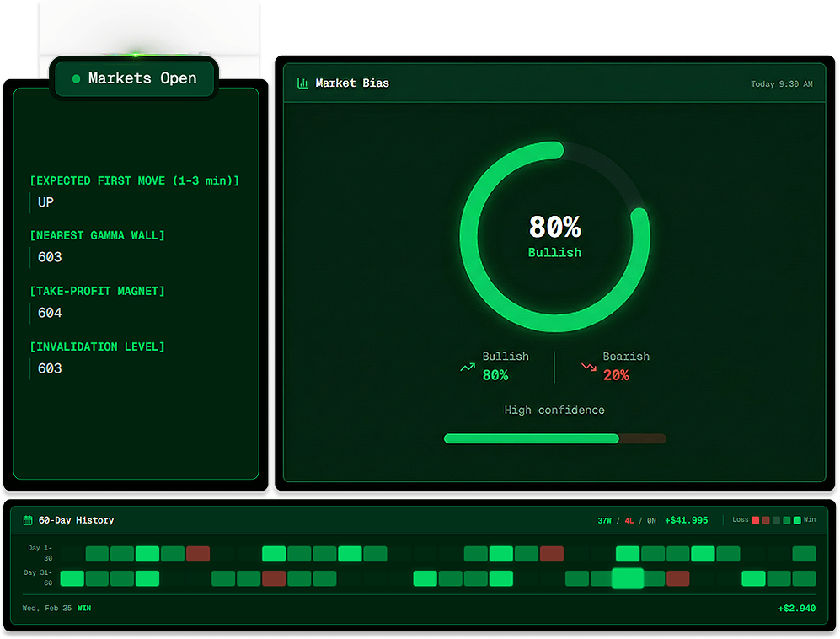This screenshot has width=840, height=639.
Task: Click the Nearest Gamma Wall value 603
Action: pos(50,257)
